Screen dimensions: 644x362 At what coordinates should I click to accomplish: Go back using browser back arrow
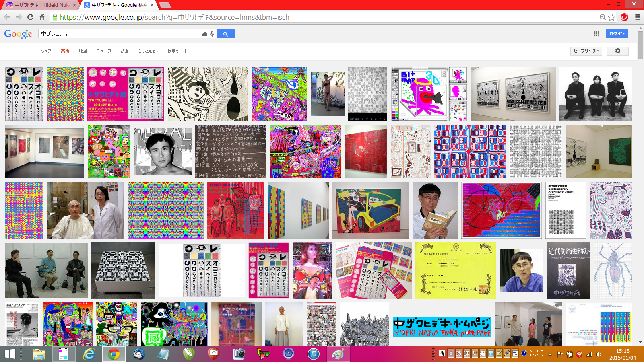[7, 17]
